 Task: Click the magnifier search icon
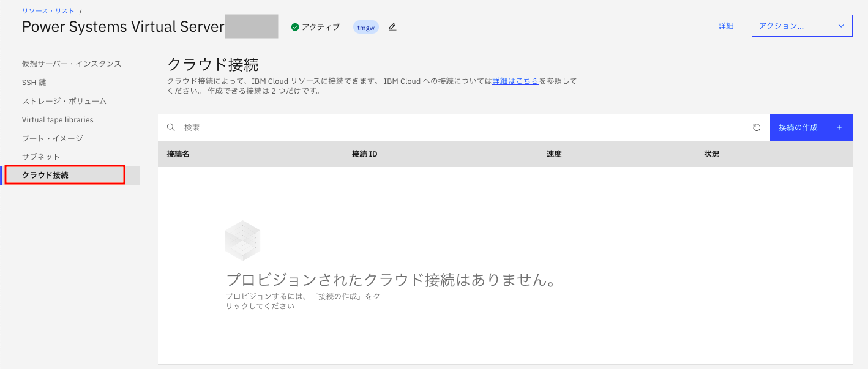coord(171,127)
